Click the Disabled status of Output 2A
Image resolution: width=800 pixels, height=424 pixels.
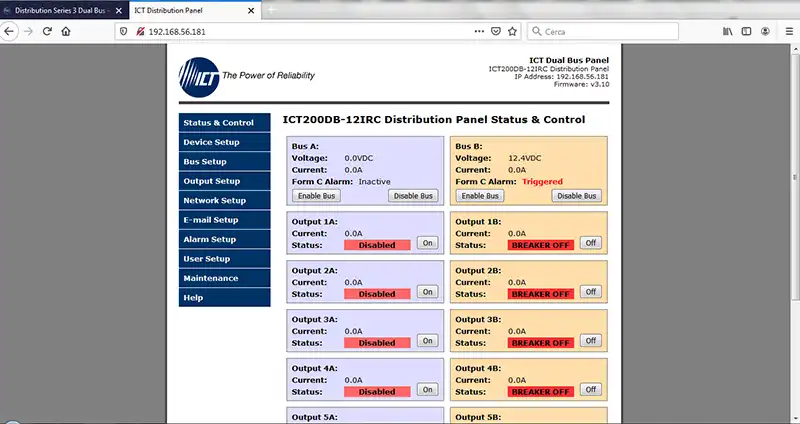pos(377,294)
